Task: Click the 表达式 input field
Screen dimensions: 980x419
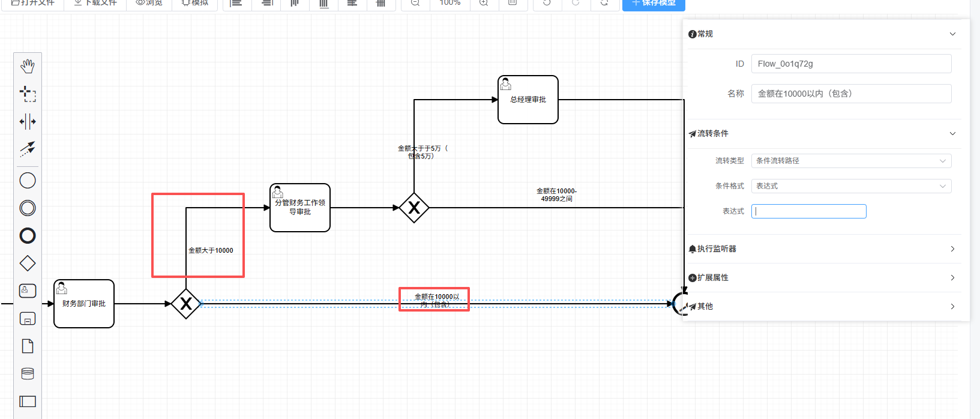Action: (x=808, y=211)
